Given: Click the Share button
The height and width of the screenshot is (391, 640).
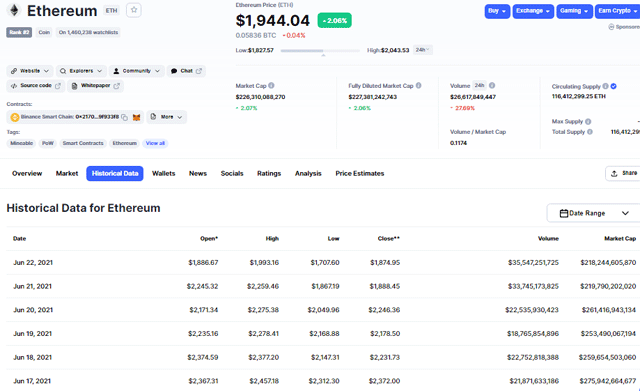Looking at the screenshot, I should [x=624, y=173].
